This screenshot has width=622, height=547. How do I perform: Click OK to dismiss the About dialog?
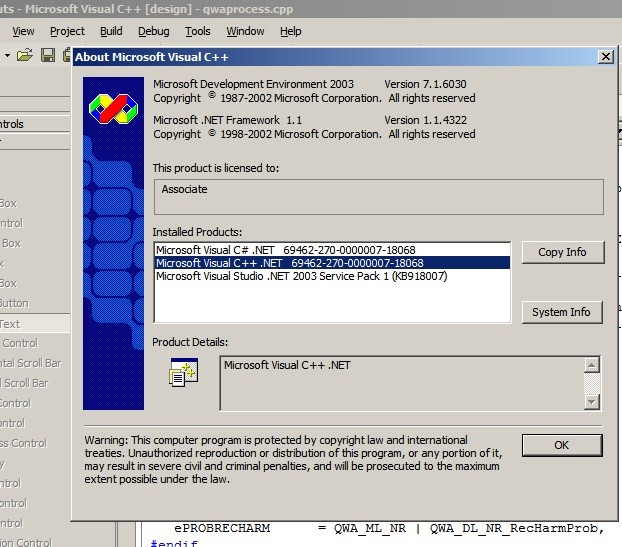[562, 445]
